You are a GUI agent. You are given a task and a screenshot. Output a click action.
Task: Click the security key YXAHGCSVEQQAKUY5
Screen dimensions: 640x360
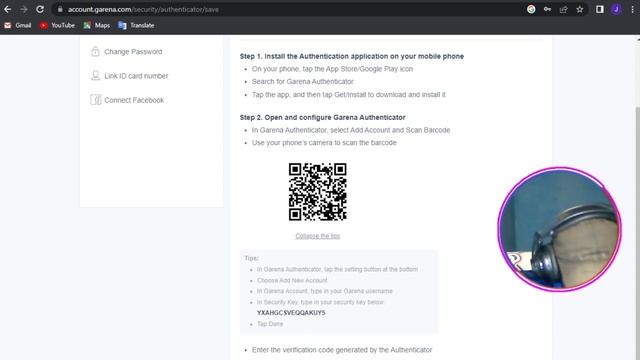[x=291, y=313]
